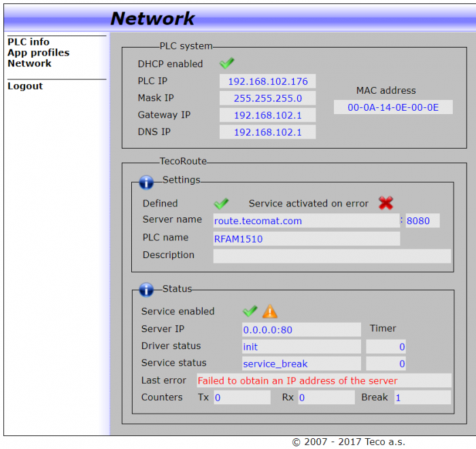Screen dimensions: 476x449
Task: Click the Settings info icon
Action: (x=146, y=182)
